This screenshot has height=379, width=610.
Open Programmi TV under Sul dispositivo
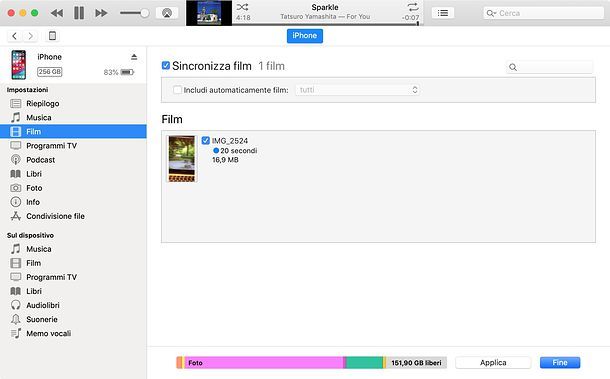(73, 277)
